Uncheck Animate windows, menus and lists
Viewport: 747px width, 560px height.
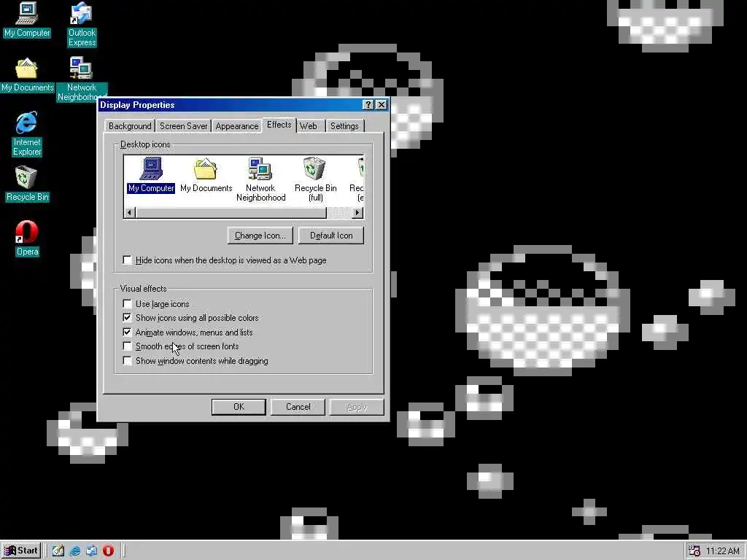[127, 332]
